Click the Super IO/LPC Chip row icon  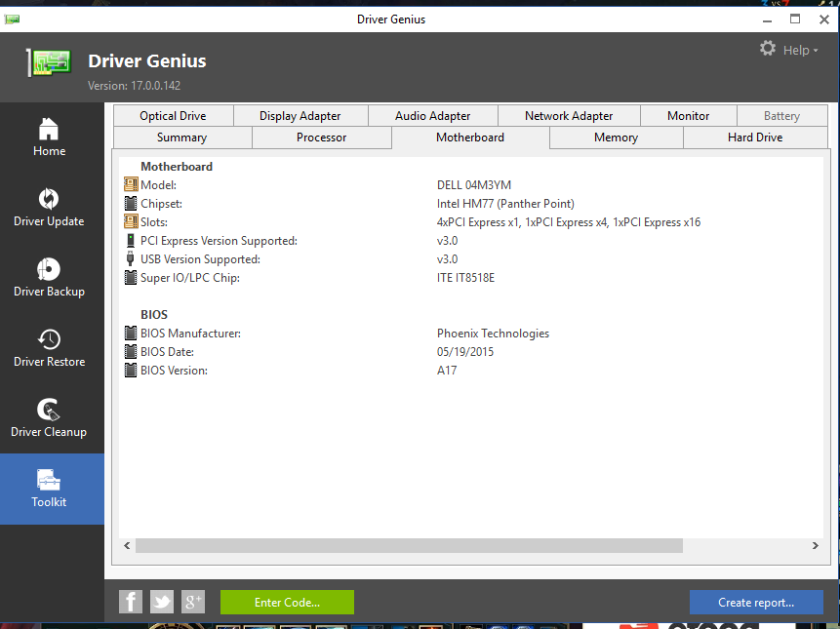(x=131, y=277)
